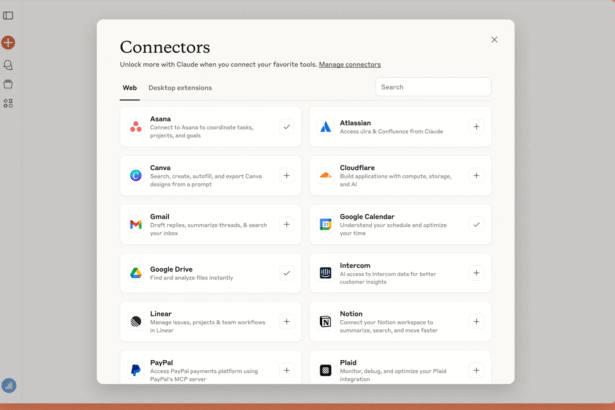Add the PayPal connector with plus button

tap(286, 370)
